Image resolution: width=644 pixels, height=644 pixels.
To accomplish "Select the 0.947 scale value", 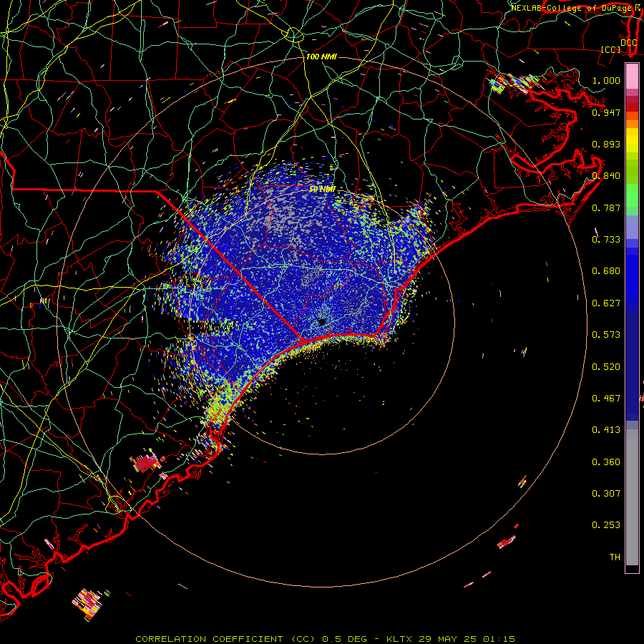I will click(x=606, y=112).
